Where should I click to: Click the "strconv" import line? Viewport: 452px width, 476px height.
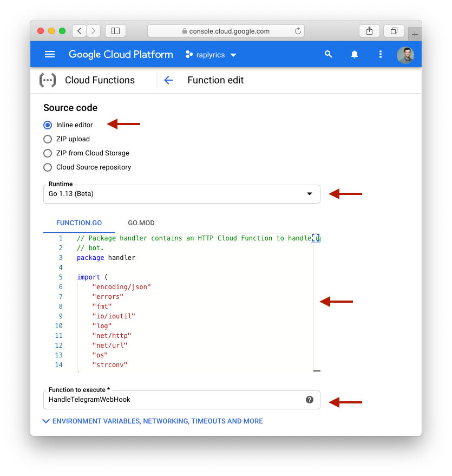110,365
